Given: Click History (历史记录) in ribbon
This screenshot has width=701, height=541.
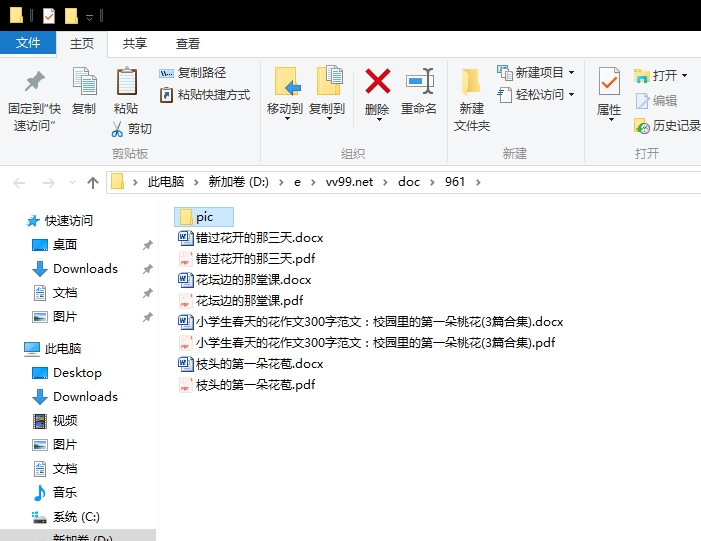Looking at the screenshot, I should click(x=667, y=126).
